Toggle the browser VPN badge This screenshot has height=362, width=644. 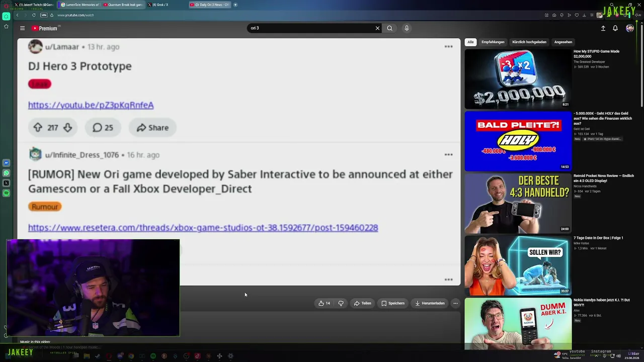[x=43, y=15]
